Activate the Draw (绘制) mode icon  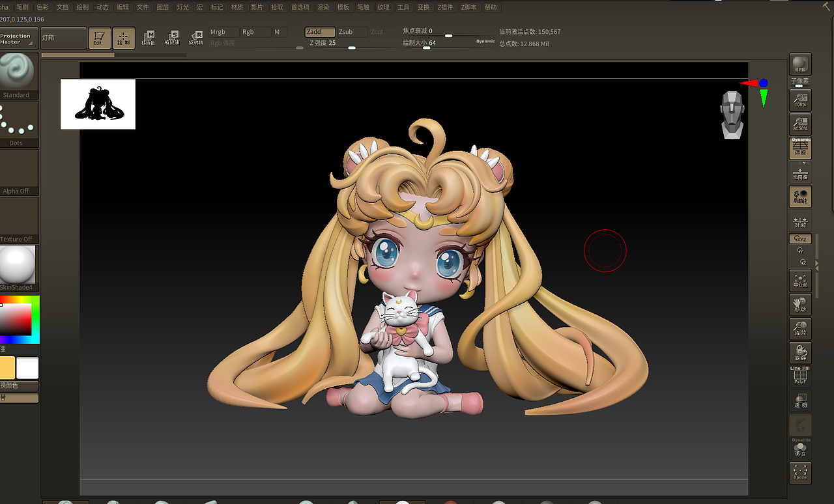coord(123,38)
